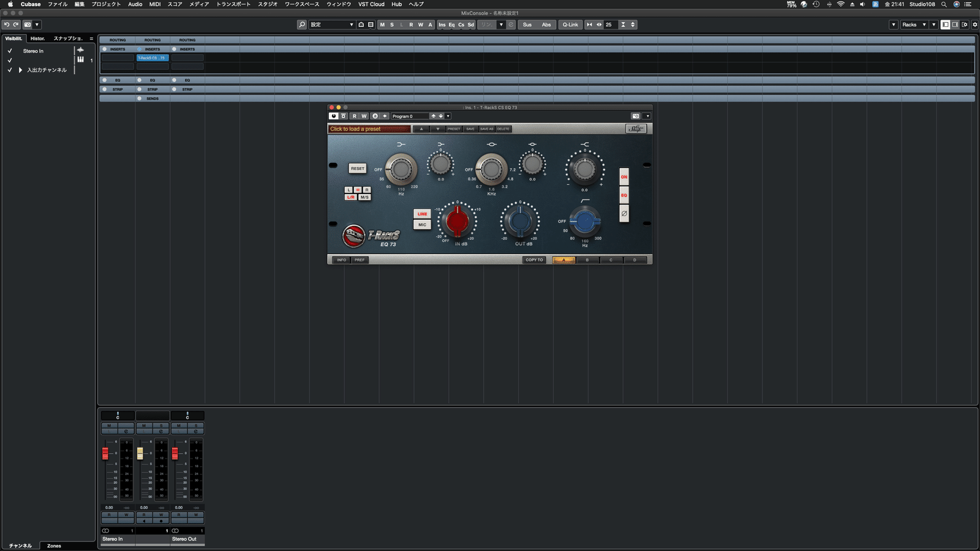Click the RESET button on EQ 73
This screenshot has width=980, height=551.
(358, 168)
